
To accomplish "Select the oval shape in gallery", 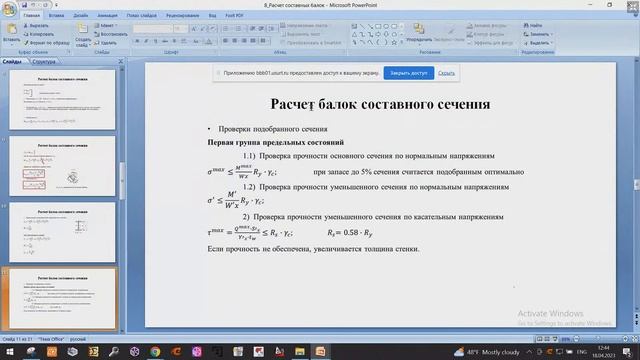I will [x=386, y=27].
